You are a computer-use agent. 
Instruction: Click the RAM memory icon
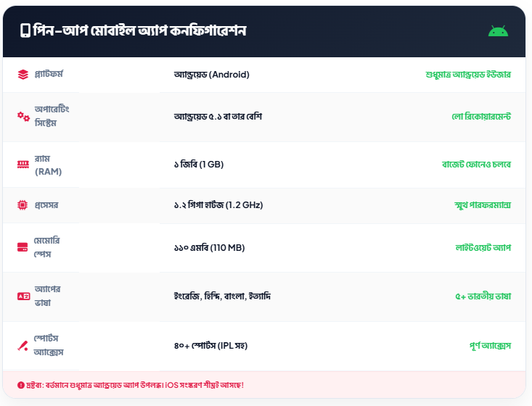(23, 165)
